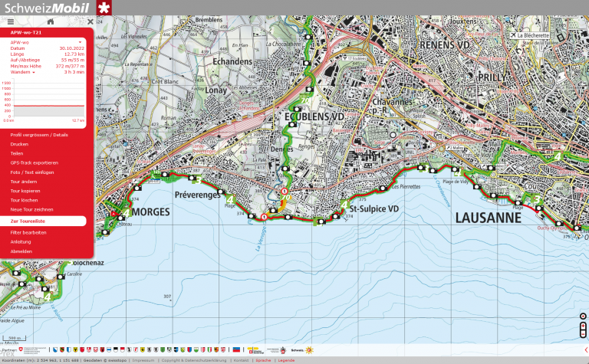Image resolution: width=589 pixels, height=364 pixels.
Task: Expand the APW-wo dropdown
Action: tap(80, 42)
